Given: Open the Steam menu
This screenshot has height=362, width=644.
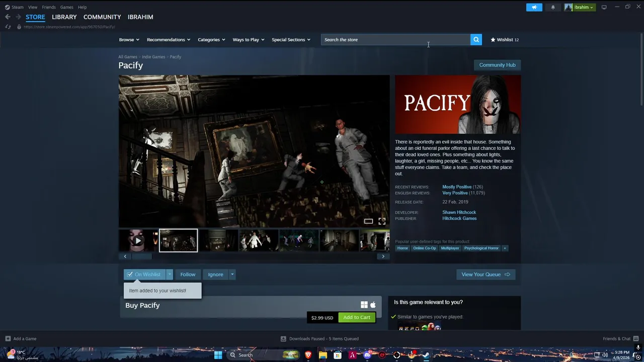Looking at the screenshot, I should point(14,7).
